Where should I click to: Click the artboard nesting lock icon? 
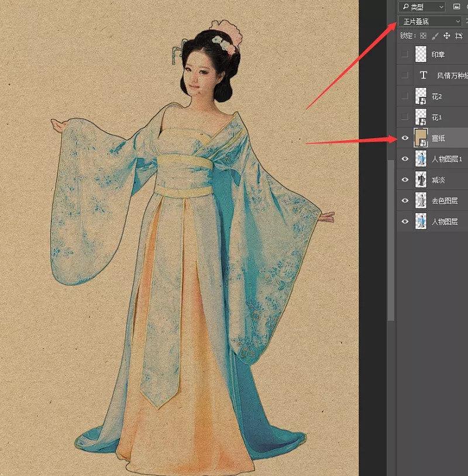point(459,36)
